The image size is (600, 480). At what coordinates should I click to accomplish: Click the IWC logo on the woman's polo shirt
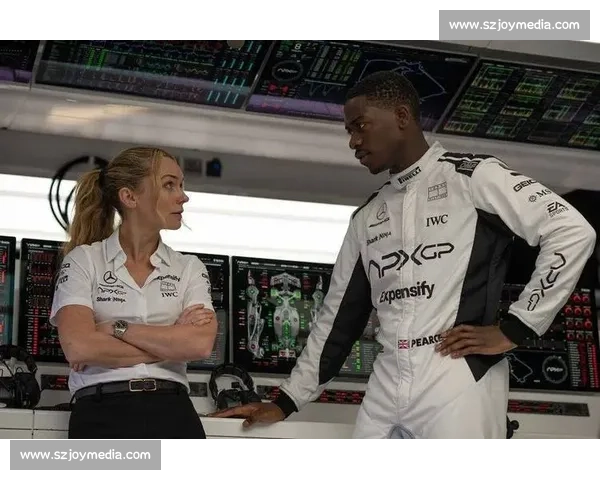point(169,294)
